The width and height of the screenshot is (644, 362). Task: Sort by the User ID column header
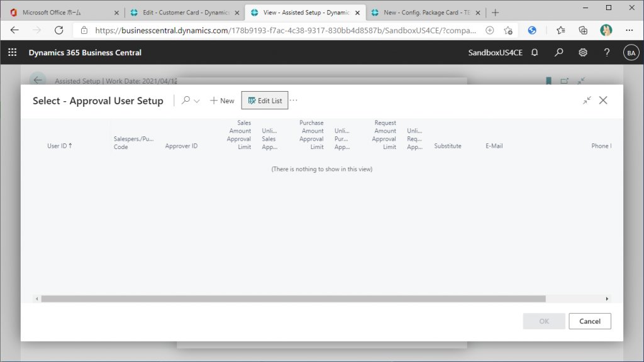click(x=60, y=146)
